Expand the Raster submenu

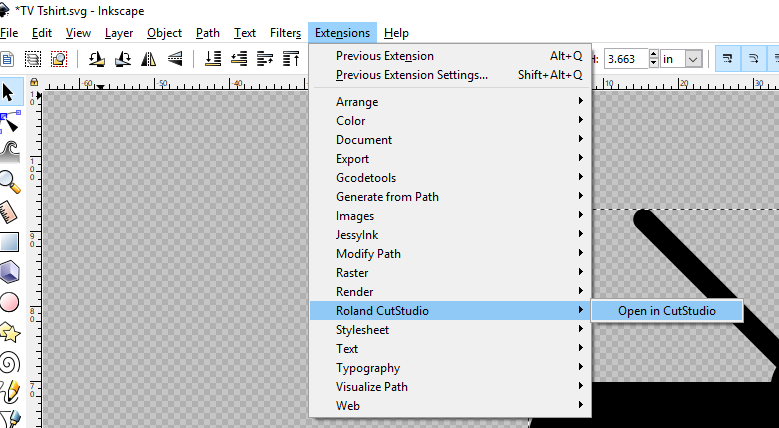450,272
